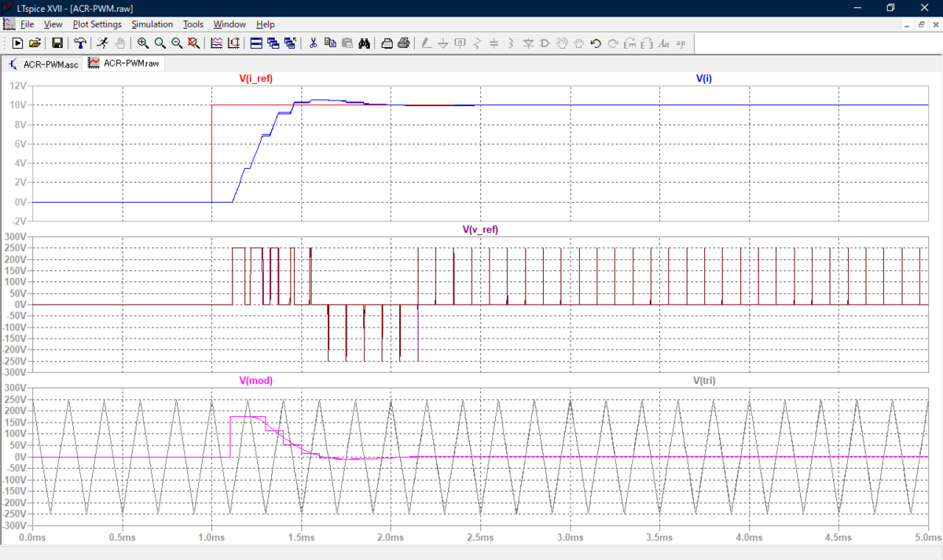Click the Print icon
943x560 pixels.
[x=403, y=43]
